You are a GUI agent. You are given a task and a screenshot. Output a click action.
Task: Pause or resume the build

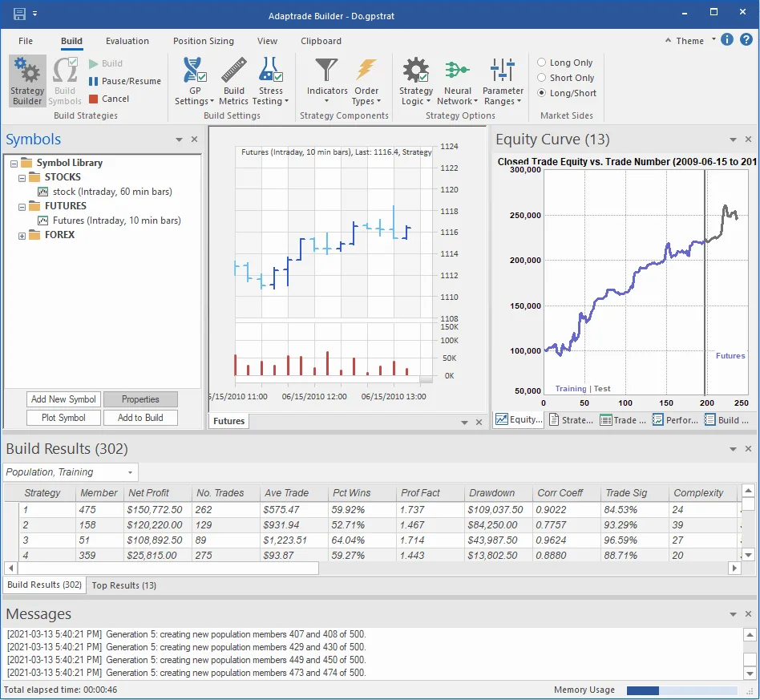(125, 81)
